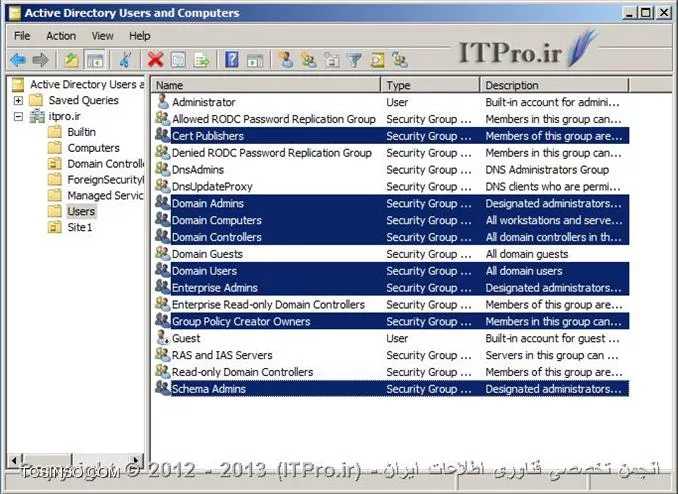Click the Administrator user icon

tap(163, 102)
